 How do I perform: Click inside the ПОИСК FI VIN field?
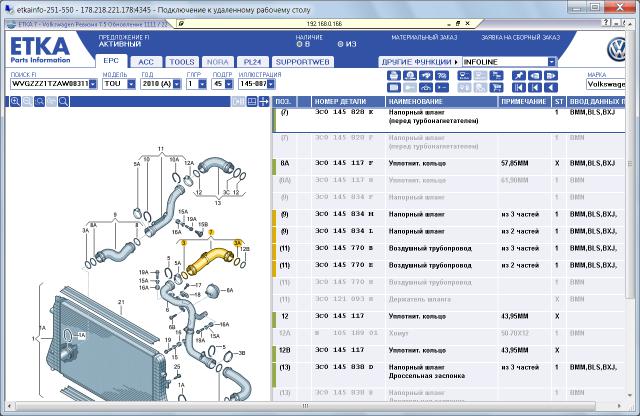click(x=50, y=84)
